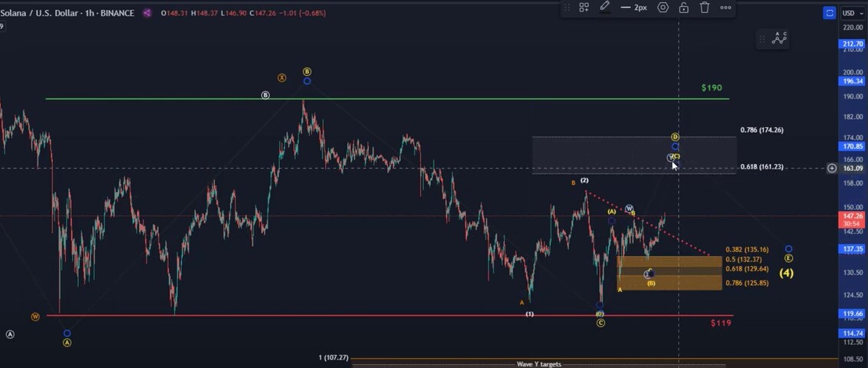The width and height of the screenshot is (868, 368).
Task: Select the circled yellow E wave label
Action: [788, 258]
